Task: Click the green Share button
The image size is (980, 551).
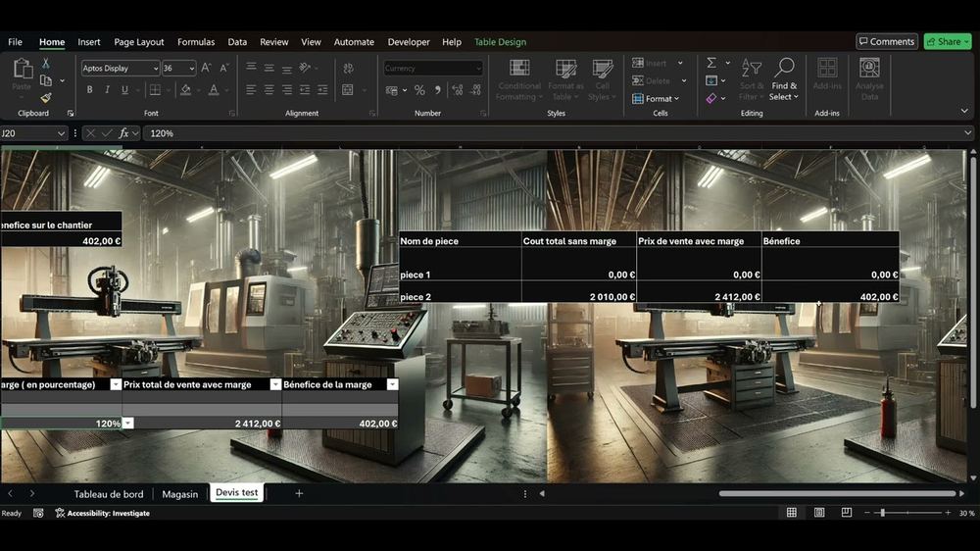Action: coord(948,41)
